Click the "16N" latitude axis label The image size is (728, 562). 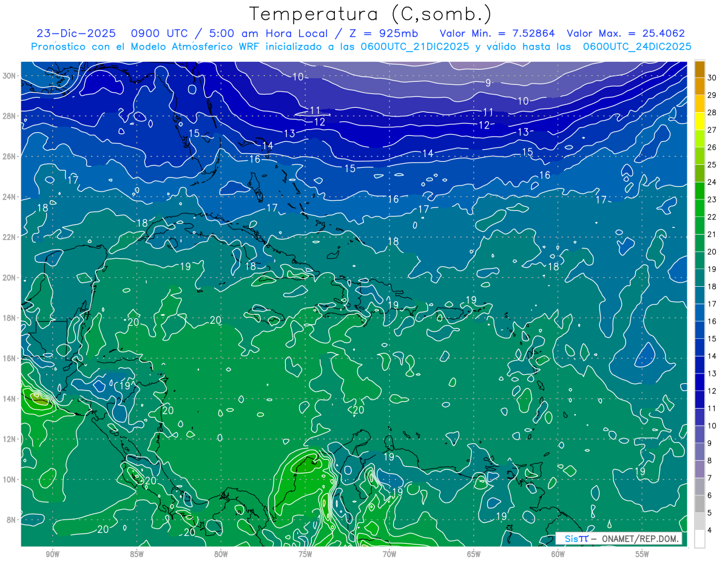tap(10, 358)
